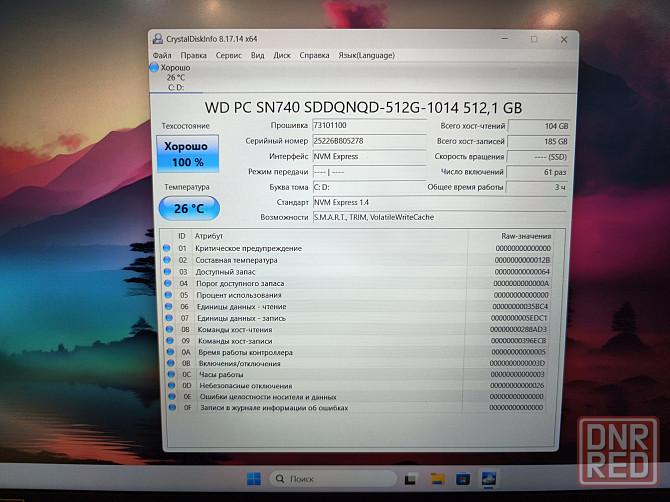670x502 pixels.
Task: Click status dot for Порог доступного запаса
Action: (168, 283)
